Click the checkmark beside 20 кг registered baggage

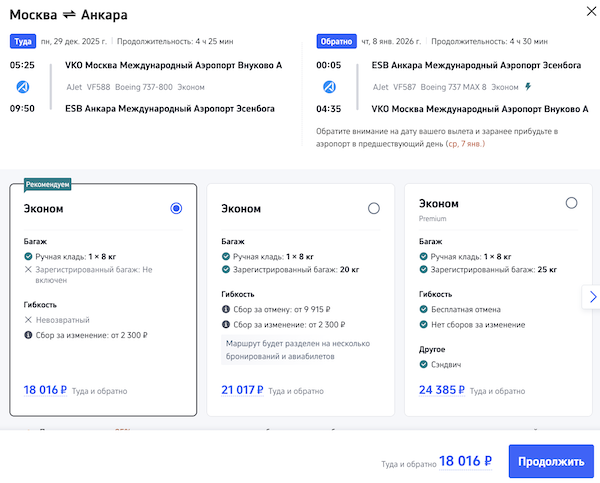pyautogui.click(x=225, y=270)
